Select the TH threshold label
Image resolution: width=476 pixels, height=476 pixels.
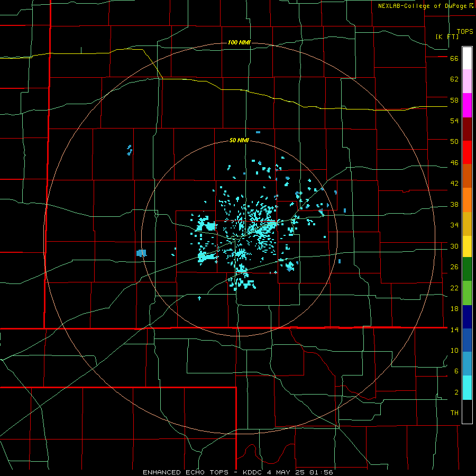(454, 413)
